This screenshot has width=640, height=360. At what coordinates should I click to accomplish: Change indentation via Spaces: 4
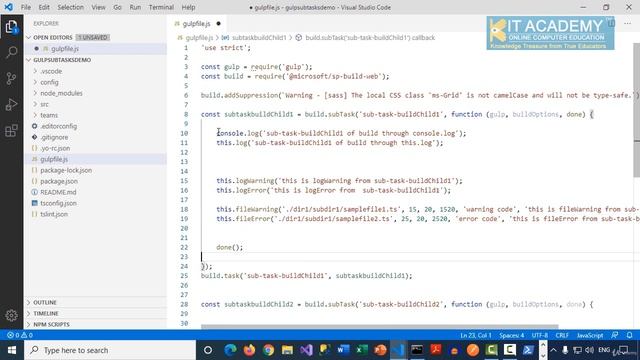pos(511,335)
